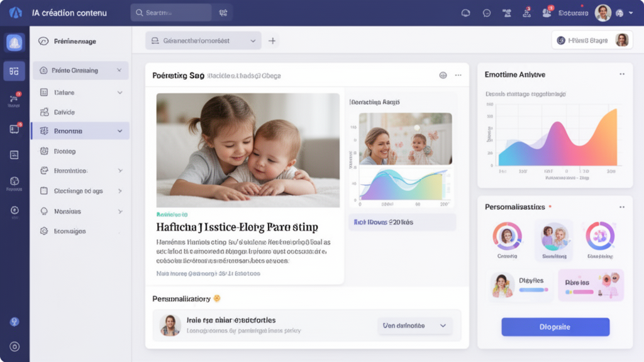The image size is (644, 362).
Task: Click the help question-mark icon above the gear
Action: (x=14, y=322)
